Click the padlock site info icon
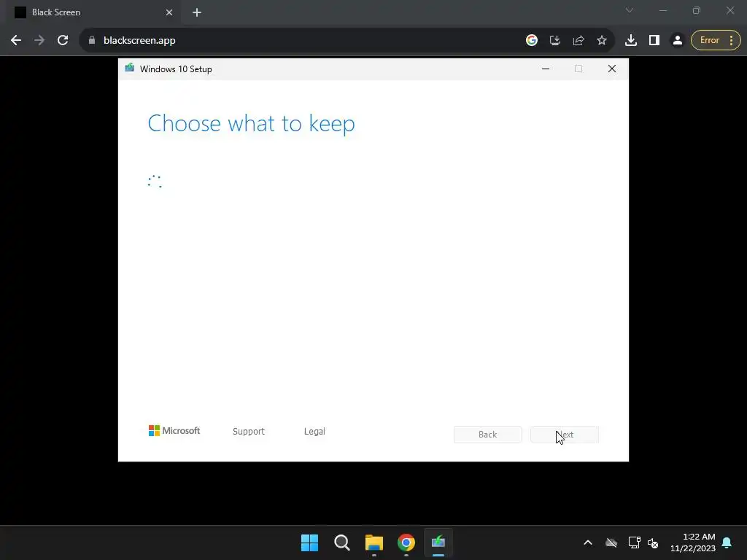Viewport: 747px width, 560px height. 92,41
